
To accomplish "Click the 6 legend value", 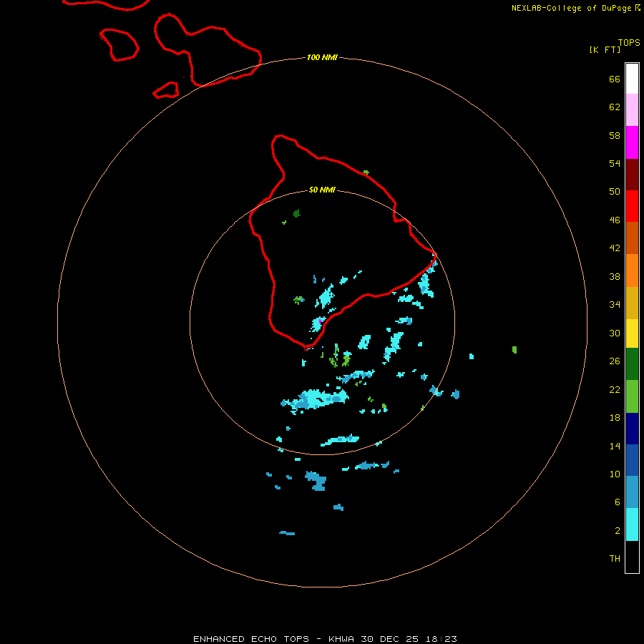I will tap(618, 502).
